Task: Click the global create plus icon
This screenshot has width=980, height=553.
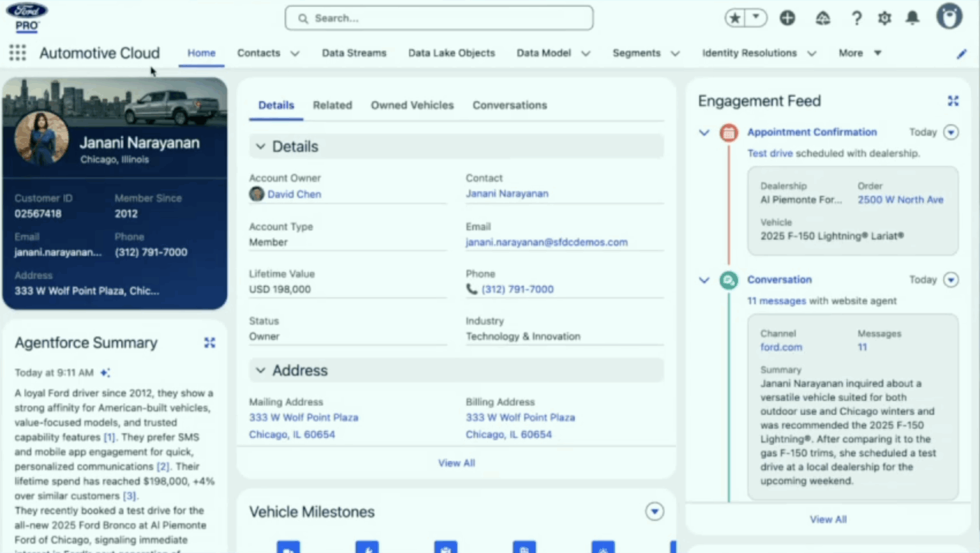Action: (787, 18)
